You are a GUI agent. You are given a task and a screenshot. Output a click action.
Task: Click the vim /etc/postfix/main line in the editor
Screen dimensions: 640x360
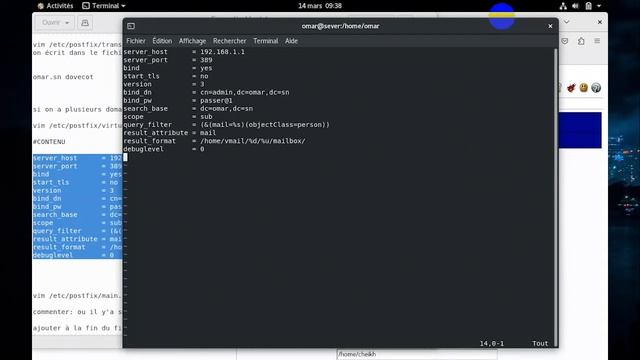(77, 296)
